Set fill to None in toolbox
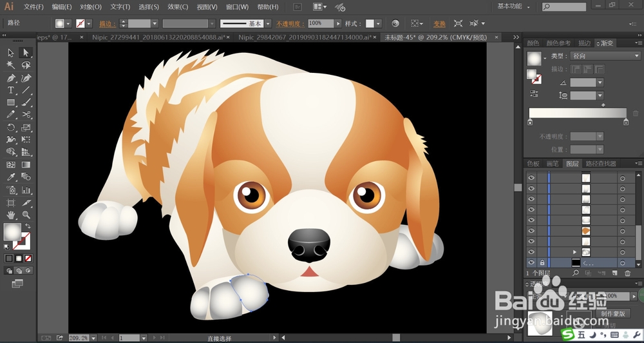Viewport: 644px width, 343px height. (x=28, y=259)
